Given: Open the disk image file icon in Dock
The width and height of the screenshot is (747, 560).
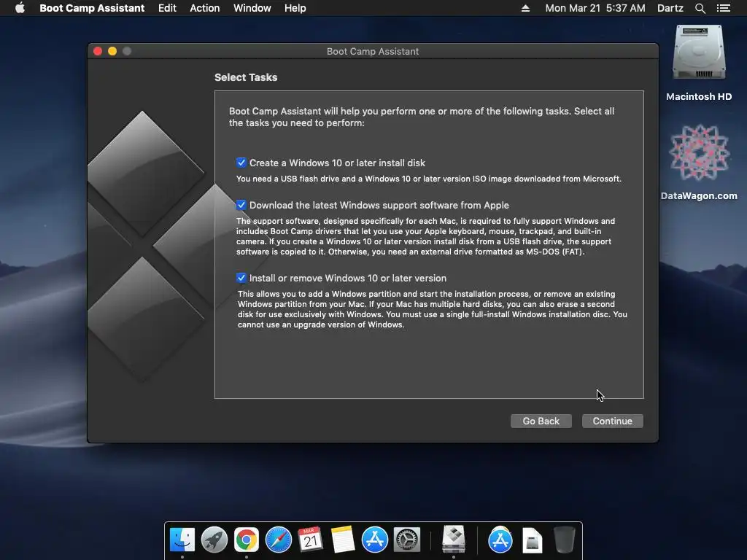Looking at the screenshot, I should [532, 541].
